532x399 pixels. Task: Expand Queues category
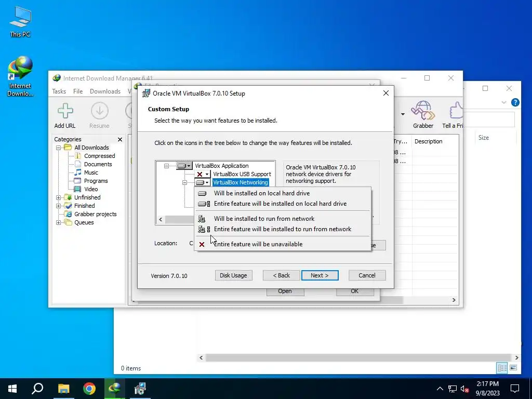(58, 222)
